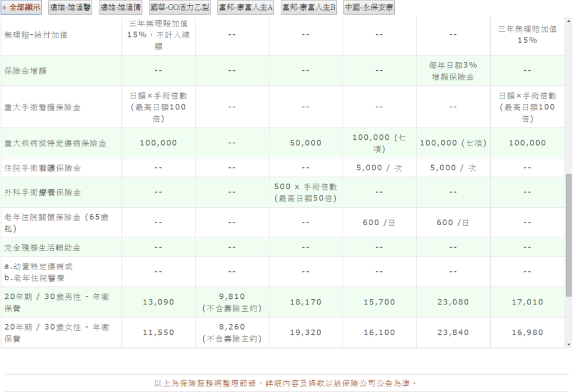Click the 50,000 benefit cell
Image resolution: width=575 pixels, height=392 pixels.
tap(306, 143)
